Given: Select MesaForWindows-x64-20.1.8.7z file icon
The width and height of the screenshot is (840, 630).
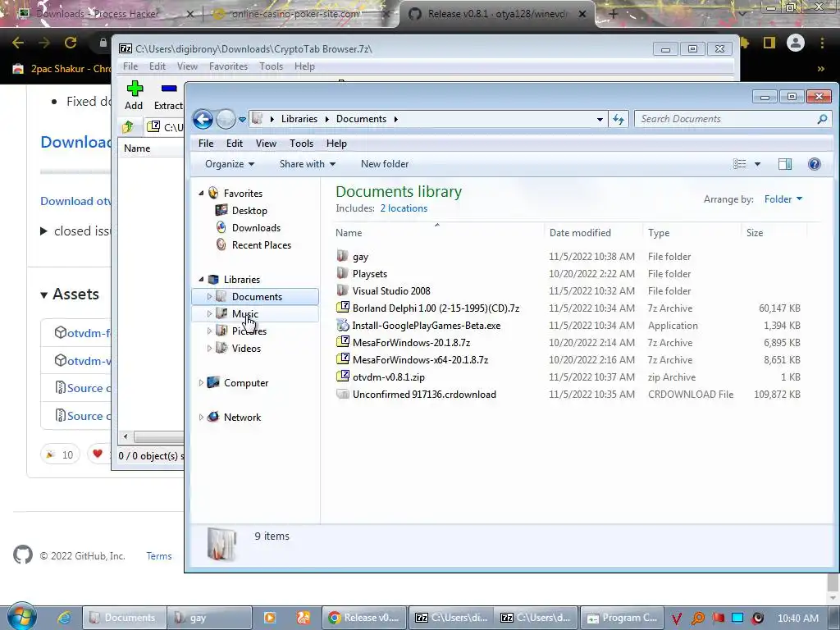Looking at the screenshot, I should [x=342, y=359].
